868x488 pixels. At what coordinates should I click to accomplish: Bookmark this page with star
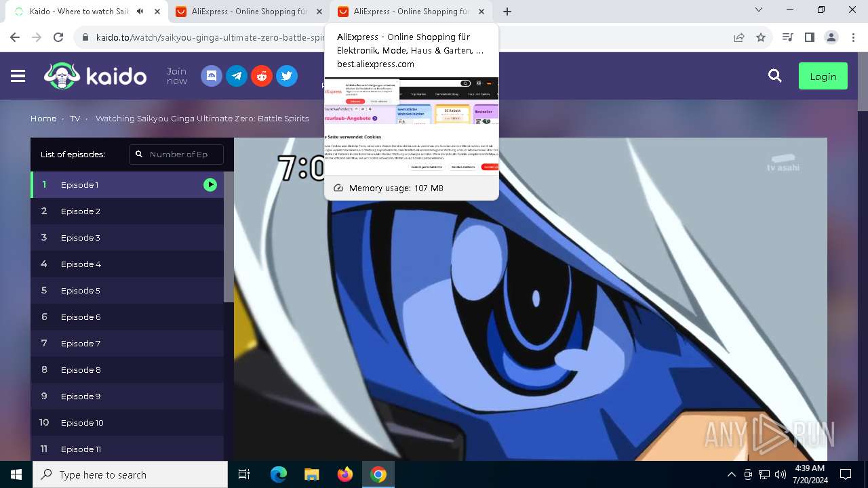pyautogui.click(x=761, y=38)
